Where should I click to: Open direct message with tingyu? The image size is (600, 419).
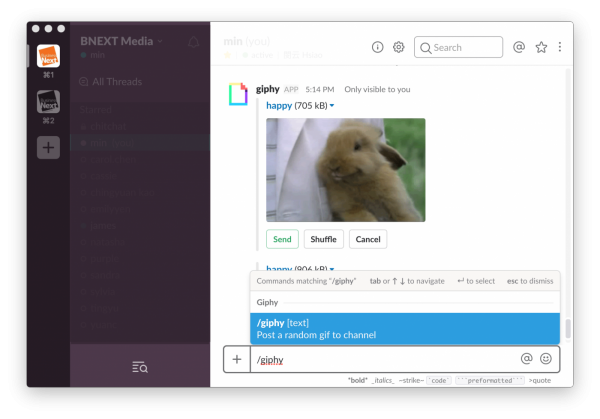[x=104, y=308]
